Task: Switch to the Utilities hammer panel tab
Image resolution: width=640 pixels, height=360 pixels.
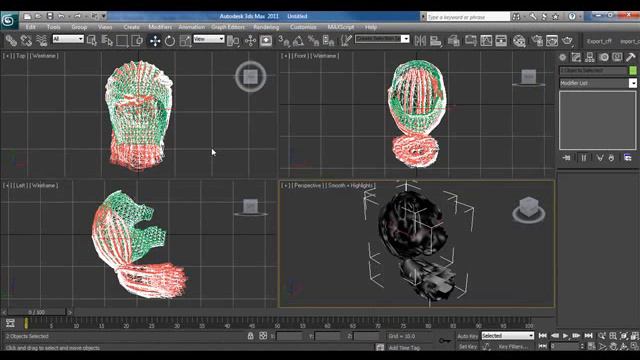Action: coord(631,57)
